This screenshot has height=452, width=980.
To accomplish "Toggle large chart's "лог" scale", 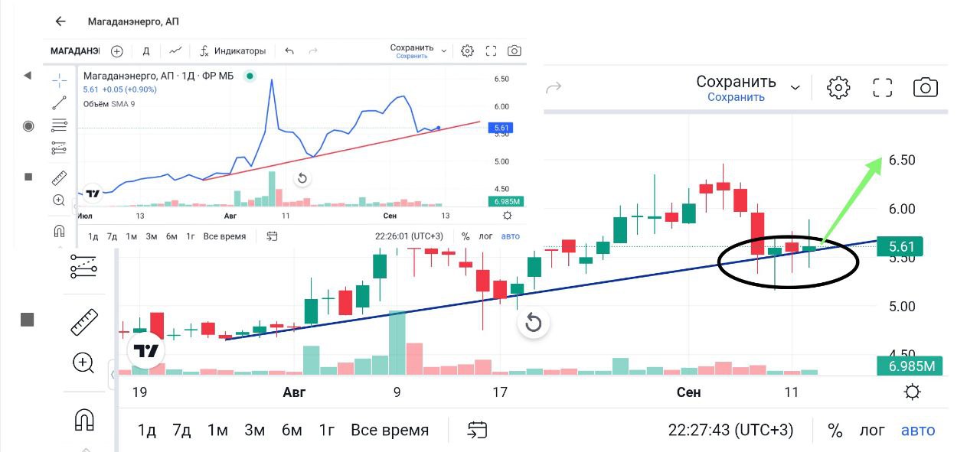I will [x=871, y=430].
